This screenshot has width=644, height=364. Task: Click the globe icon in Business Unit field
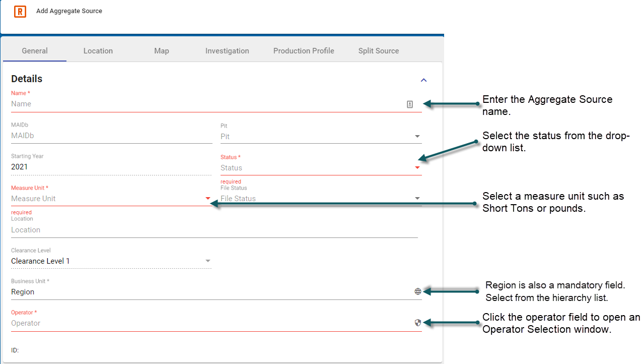(x=418, y=291)
